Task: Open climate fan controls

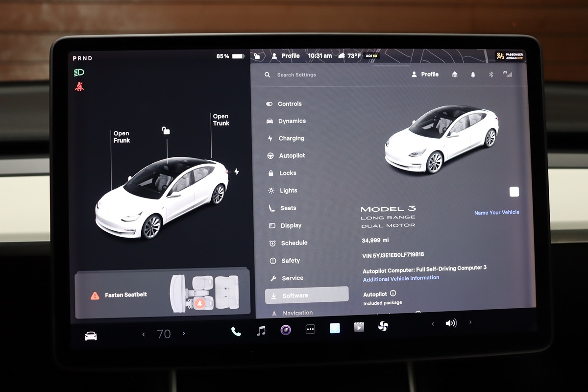Action: (383, 326)
